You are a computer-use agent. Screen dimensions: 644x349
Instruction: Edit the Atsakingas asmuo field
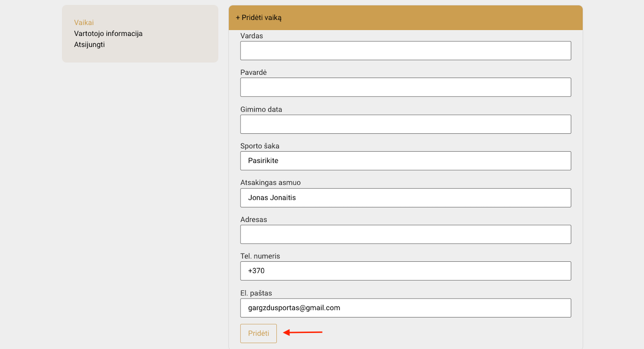click(405, 198)
